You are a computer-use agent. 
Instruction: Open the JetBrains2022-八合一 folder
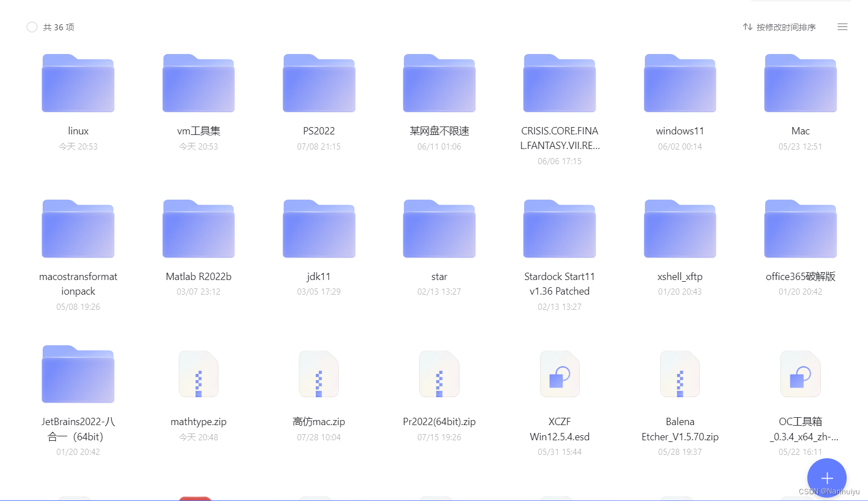(78, 374)
